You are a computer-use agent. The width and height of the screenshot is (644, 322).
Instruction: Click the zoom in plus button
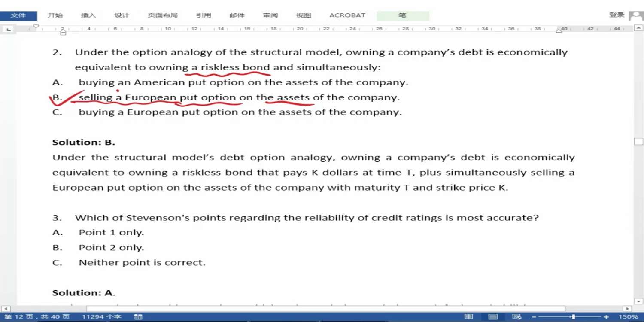[x=606, y=317]
